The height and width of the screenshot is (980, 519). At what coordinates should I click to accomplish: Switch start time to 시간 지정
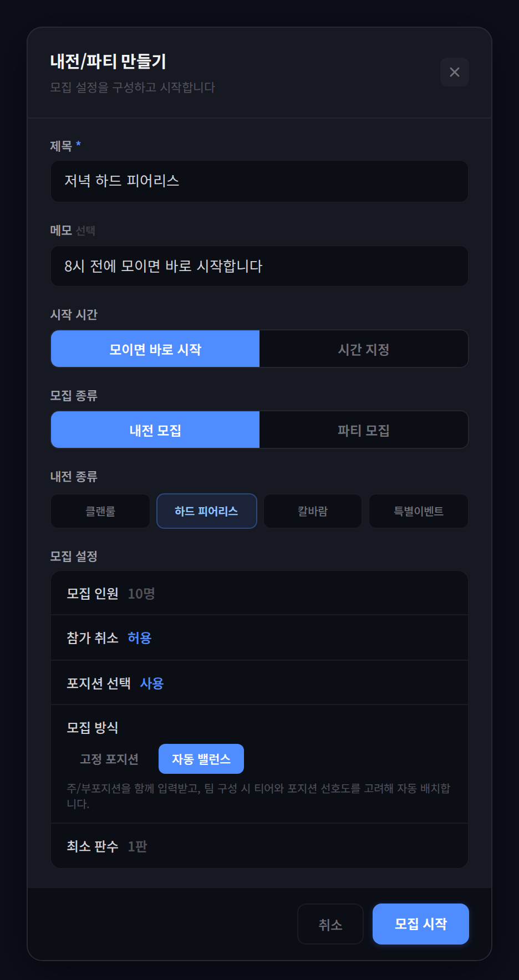(364, 349)
